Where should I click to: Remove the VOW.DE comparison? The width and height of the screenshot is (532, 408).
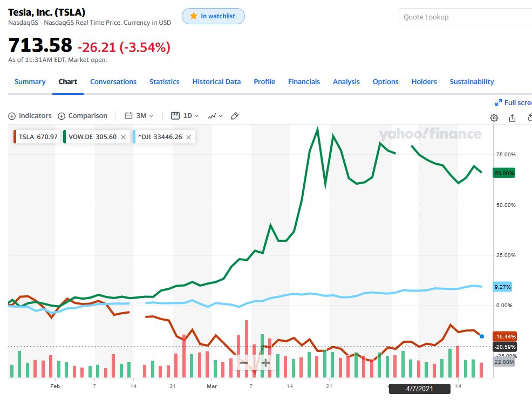tap(123, 137)
